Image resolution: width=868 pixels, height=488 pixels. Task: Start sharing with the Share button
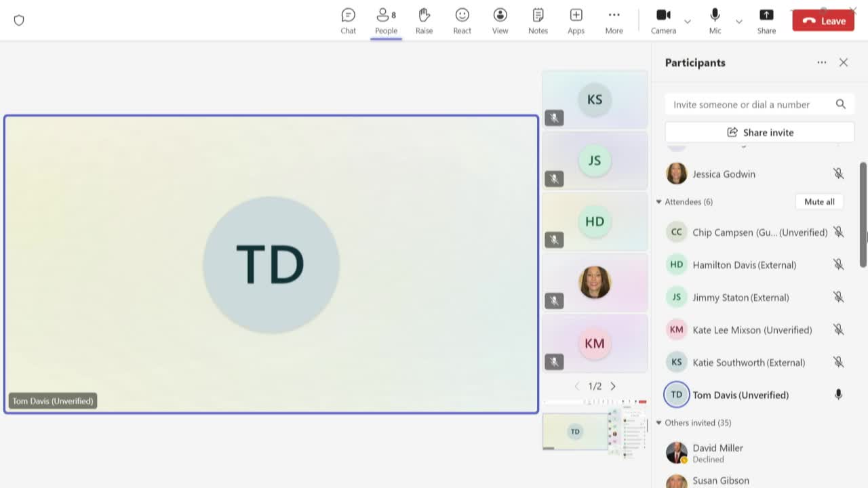tap(766, 21)
